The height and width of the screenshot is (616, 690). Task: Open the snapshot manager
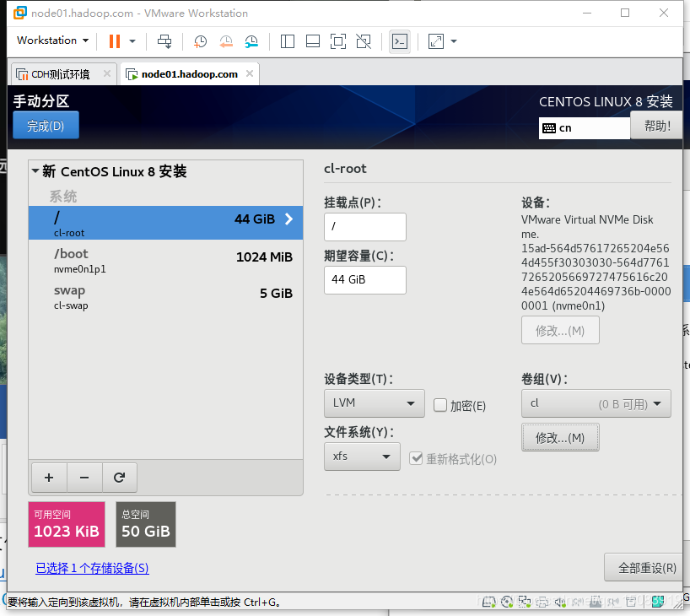tap(251, 41)
